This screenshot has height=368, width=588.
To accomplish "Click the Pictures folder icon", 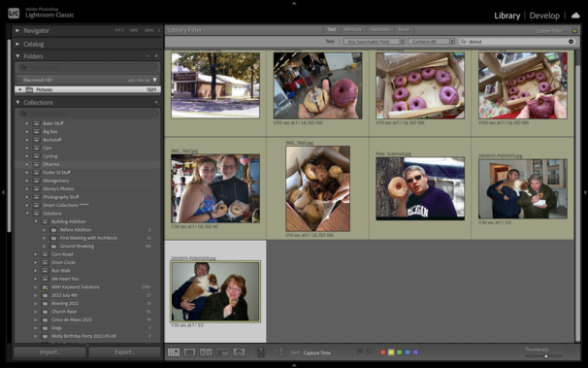I will [29, 89].
